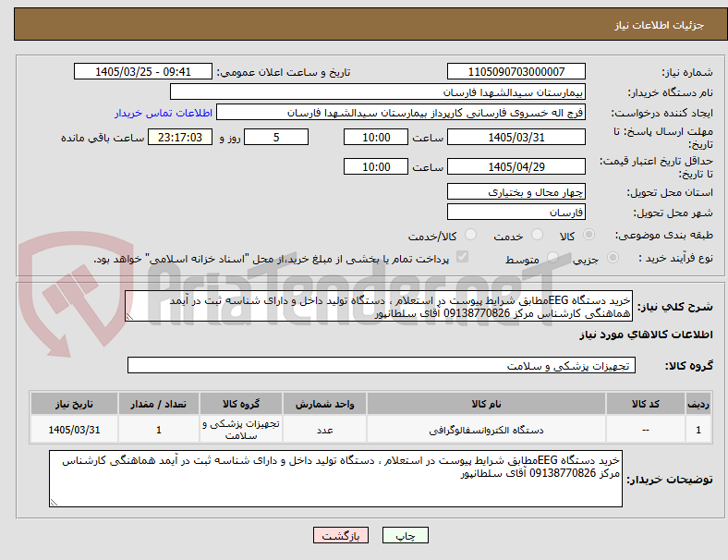
Task: Click the تعداد / مقدار column header
Action: pyautogui.click(x=158, y=404)
